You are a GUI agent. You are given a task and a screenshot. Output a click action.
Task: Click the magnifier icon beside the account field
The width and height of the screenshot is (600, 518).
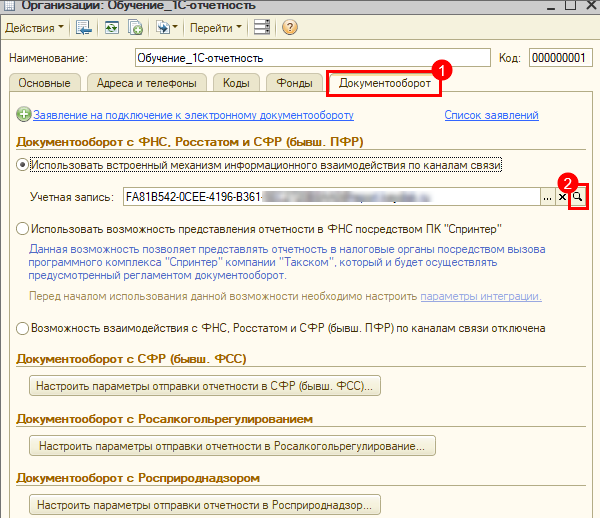tap(577, 198)
